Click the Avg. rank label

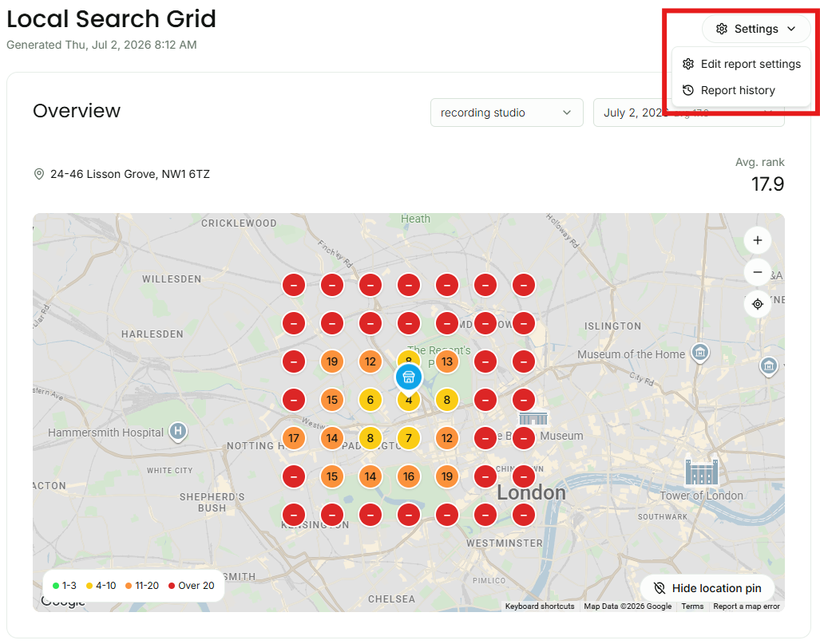[759, 162]
